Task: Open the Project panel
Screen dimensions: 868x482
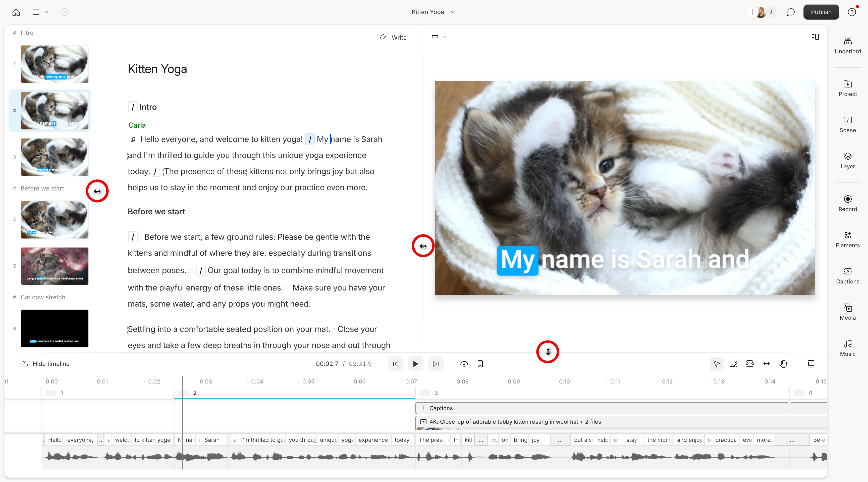Action: pyautogui.click(x=848, y=88)
